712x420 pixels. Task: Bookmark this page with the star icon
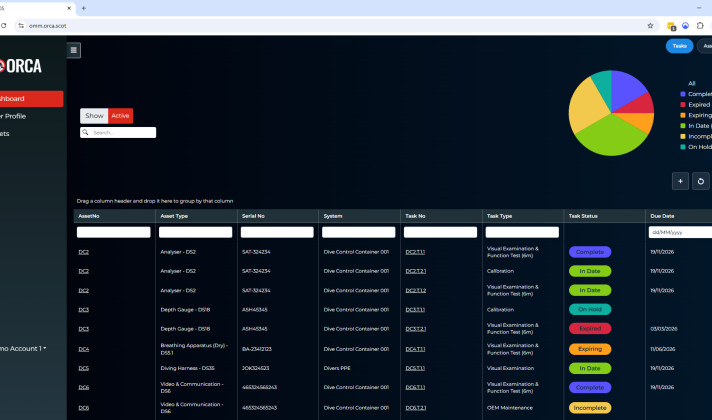pyautogui.click(x=650, y=26)
